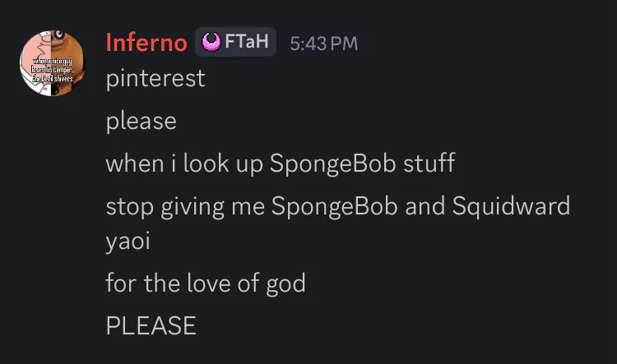
Task: Click the "stop giving me" message line
Action: pos(337,205)
